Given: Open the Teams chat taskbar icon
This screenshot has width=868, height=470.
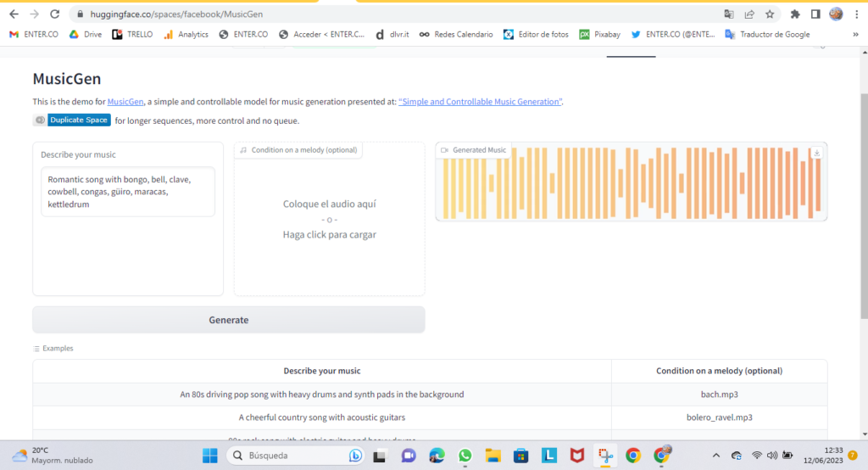Looking at the screenshot, I should [409, 456].
